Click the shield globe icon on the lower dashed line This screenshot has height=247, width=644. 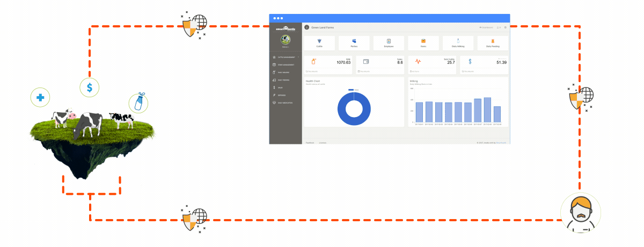click(194, 218)
